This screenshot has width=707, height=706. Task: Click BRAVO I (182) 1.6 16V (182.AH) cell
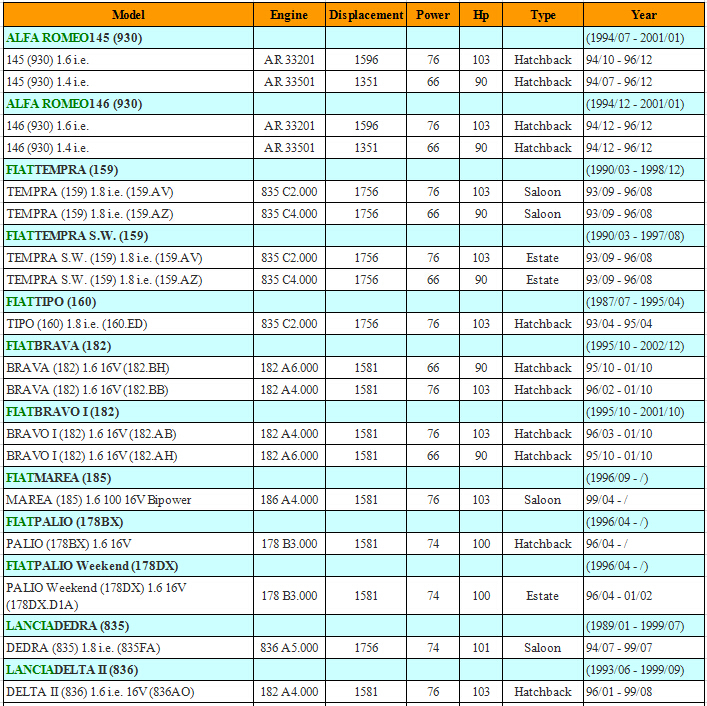pyautogui.click(x=128, y=456)
